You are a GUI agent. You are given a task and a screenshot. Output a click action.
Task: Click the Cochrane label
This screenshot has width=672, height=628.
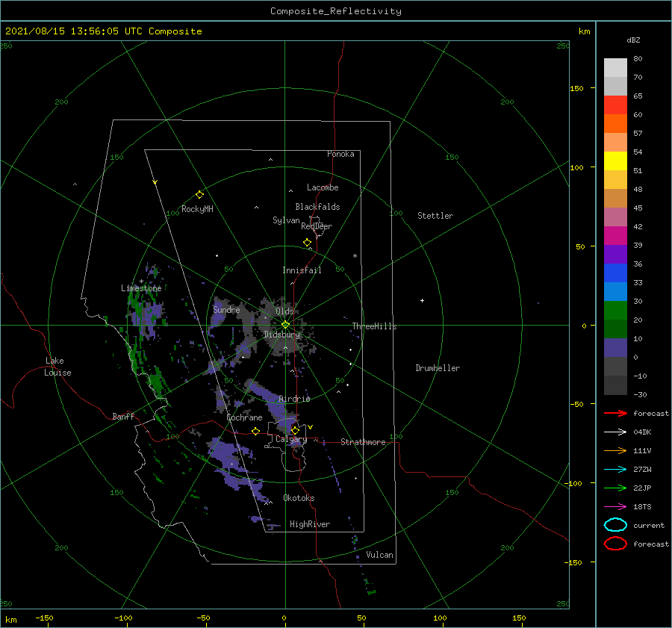pyautogui.click(x=244, y=417)
